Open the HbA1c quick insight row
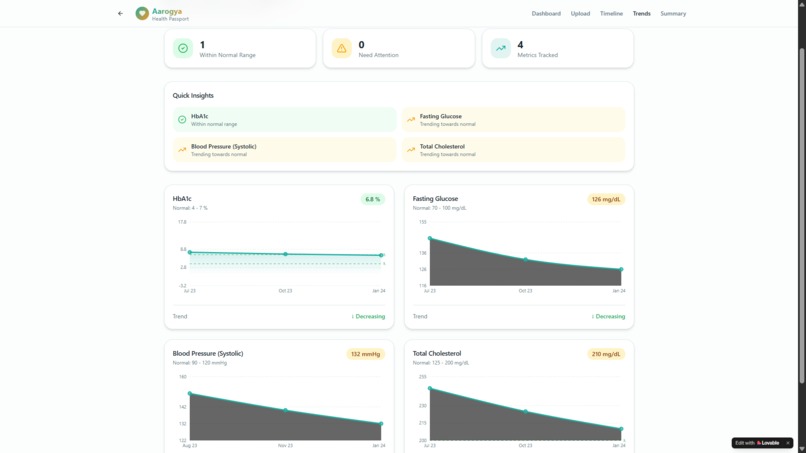 coord(285,120)
